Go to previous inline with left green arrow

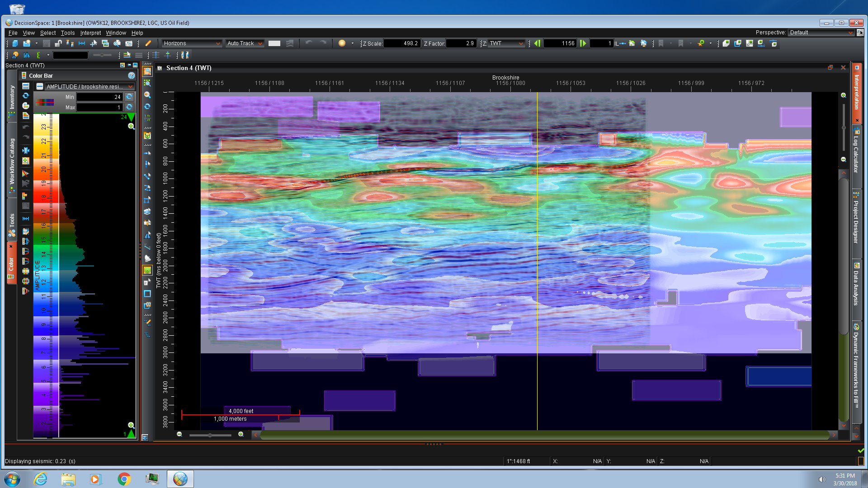pyautogui.click(x=537, y=43)
